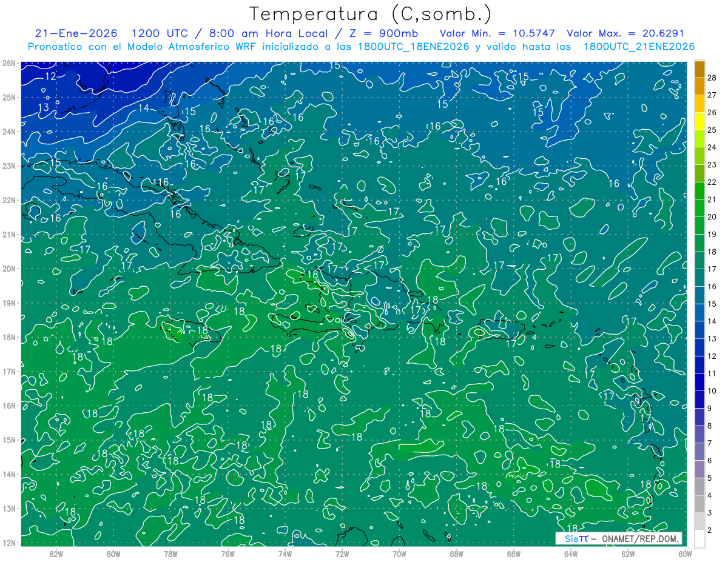Click the "1200 UTC" time text
This screenshot has height=562, width=728.
(160, 33)
